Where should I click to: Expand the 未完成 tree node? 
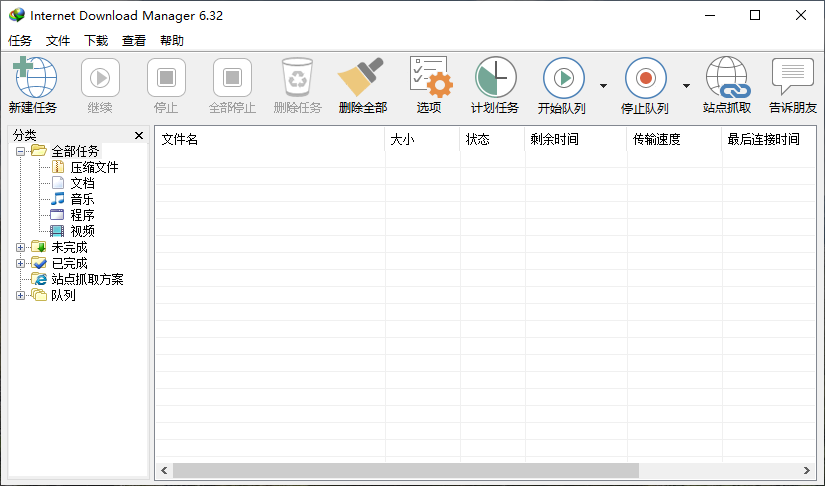[21, 247]
